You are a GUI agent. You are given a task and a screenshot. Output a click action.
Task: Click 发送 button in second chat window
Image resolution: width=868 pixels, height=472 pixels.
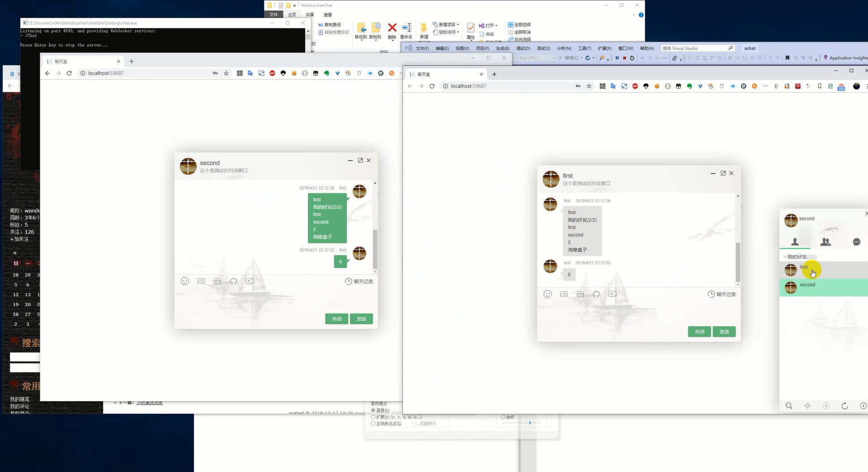coord(361,319)
